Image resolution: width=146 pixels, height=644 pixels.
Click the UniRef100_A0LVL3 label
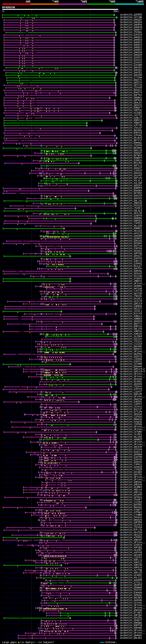coord(131,180)
